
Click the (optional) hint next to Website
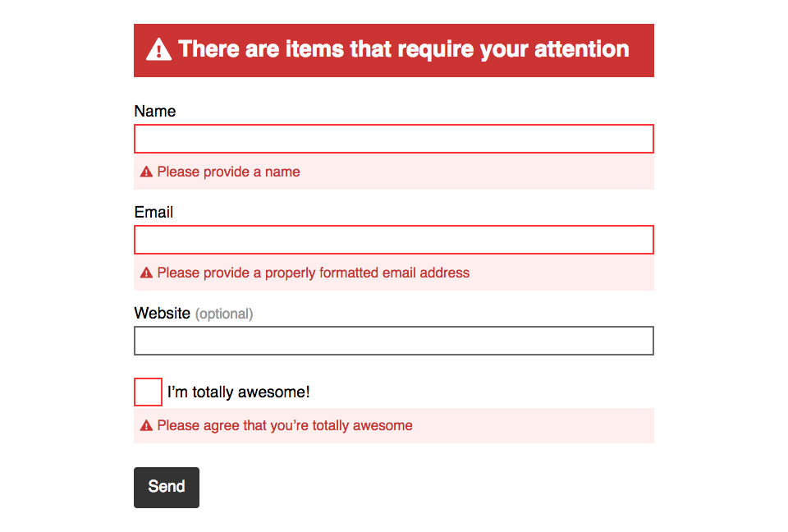[x=224, y=314]
